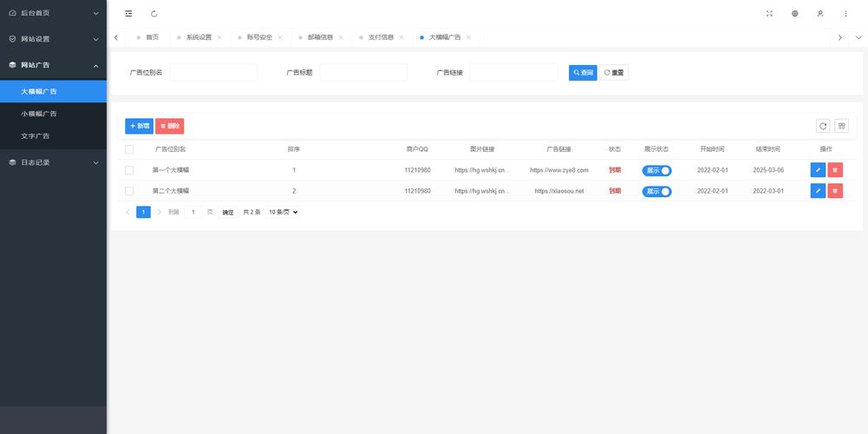Open the user profile icon
Viewport: 868px width, 434px height.
pos(820,14)
